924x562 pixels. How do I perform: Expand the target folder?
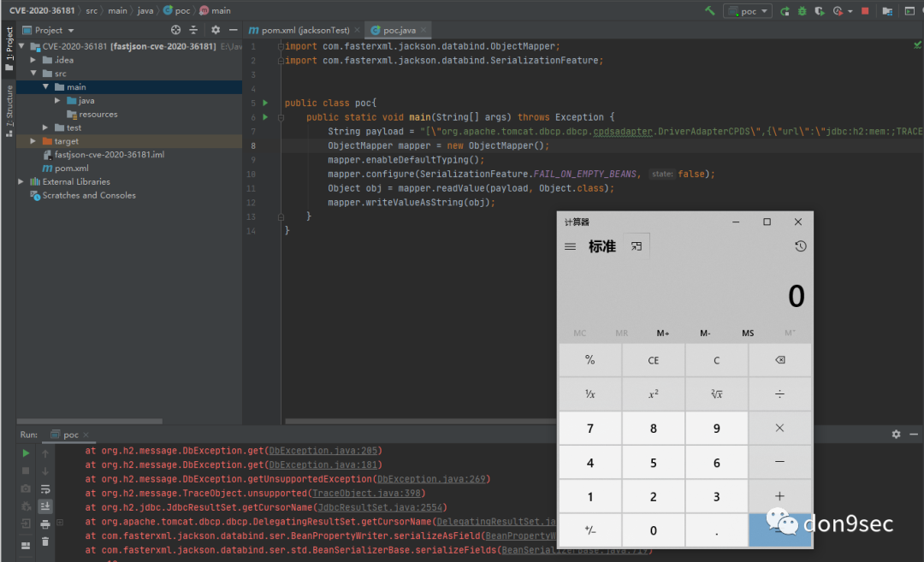tap(33, 141)
